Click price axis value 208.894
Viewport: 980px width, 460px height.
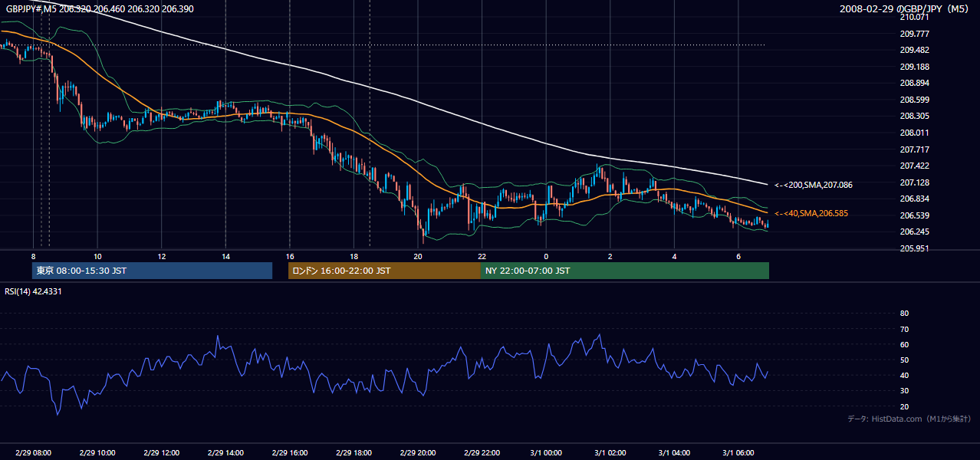[x=914, y=83]
